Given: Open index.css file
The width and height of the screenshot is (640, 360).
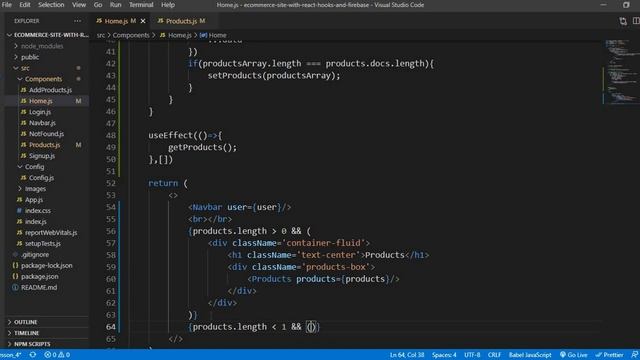Looking at the screenshot, I should coord(38,211).
